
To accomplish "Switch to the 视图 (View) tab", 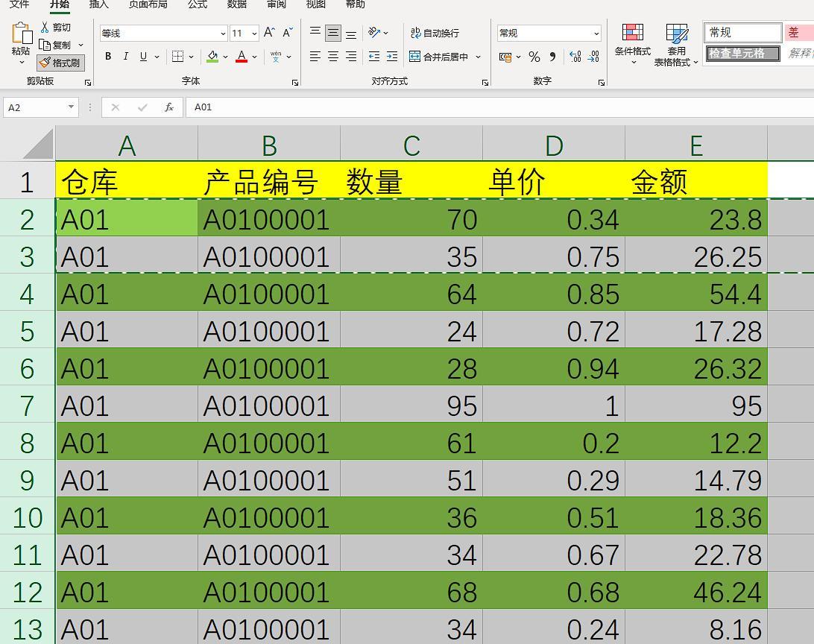I will [315, 4].
